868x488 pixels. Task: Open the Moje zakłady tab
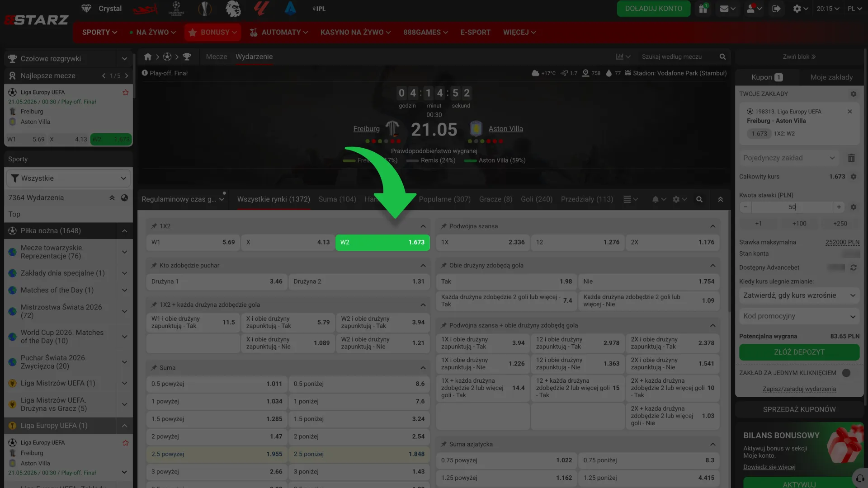831,77
